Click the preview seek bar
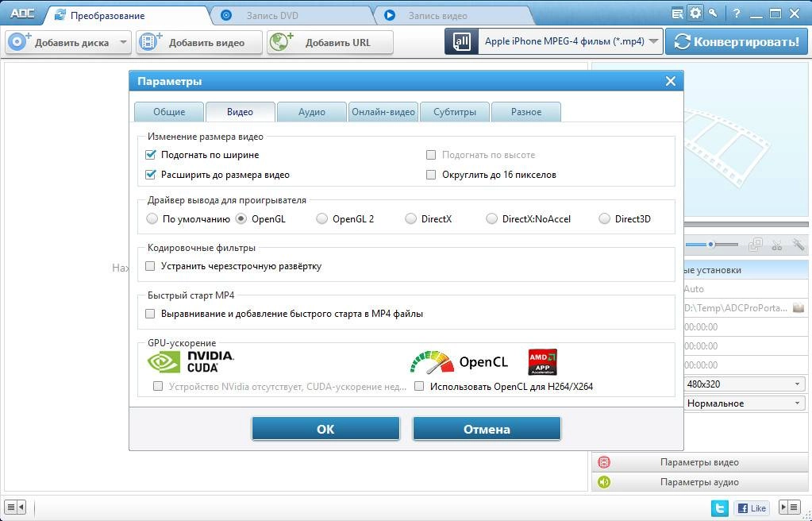The image size is (812, 521). 745,225
